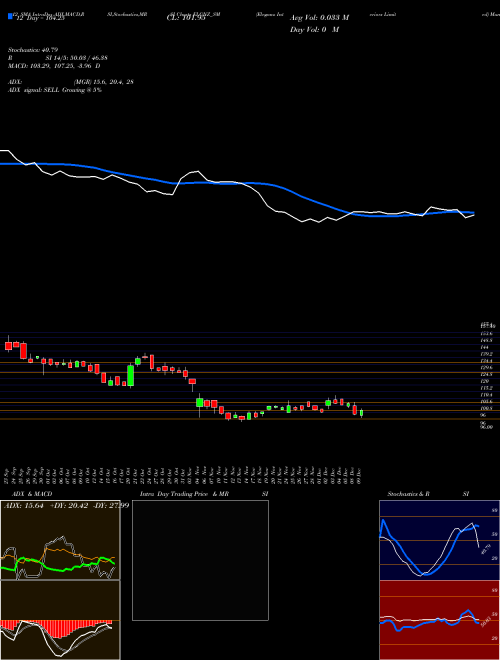The height and width of the screenshot is (660, 500).
Task: Click the '12 Day = 104.23' SMA label
Action: tap(40, 18)
